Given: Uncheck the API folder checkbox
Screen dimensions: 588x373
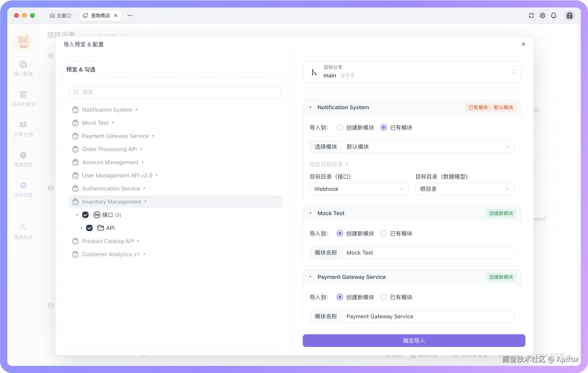Looking at the screenshot, I should click(x=89, y=228).
